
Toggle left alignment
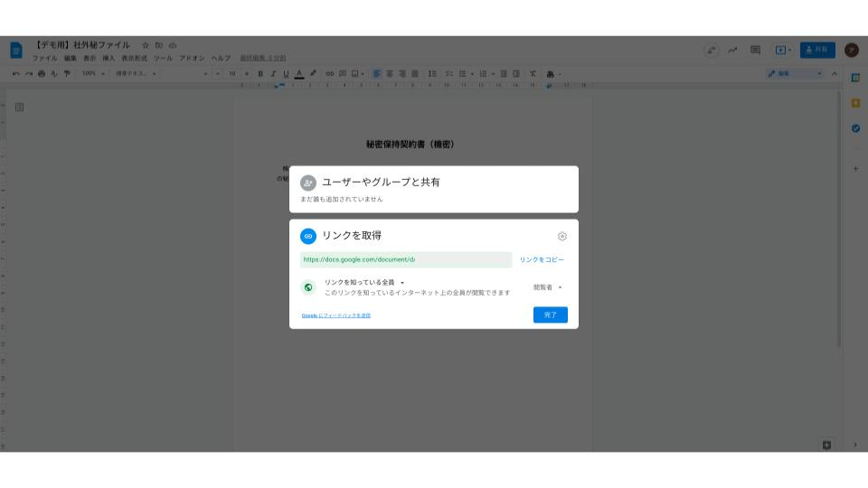click(377, 73)
